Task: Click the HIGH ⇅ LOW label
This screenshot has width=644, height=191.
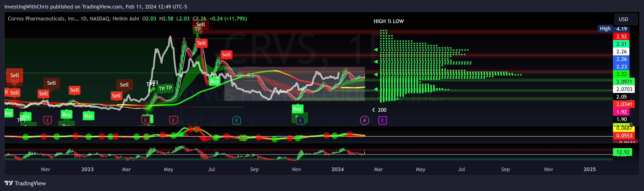Action: (x=389, y=21)
